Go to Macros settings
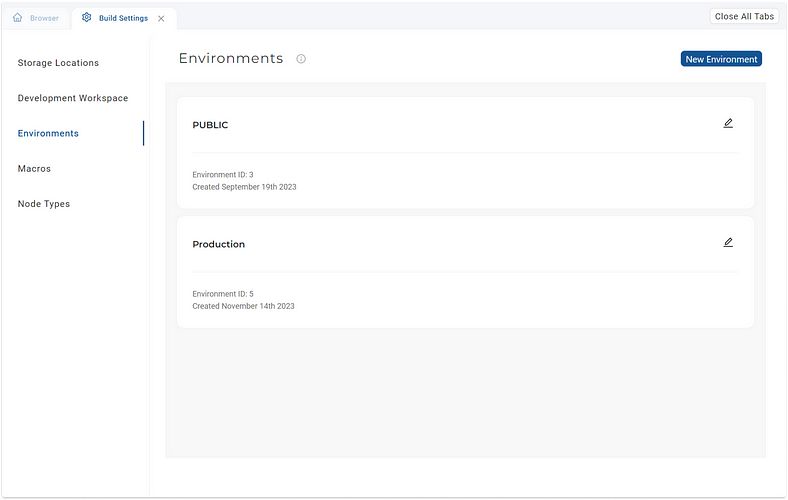This screenshot has height=500, width=788. pyautogui.click(x=34, y=168)
